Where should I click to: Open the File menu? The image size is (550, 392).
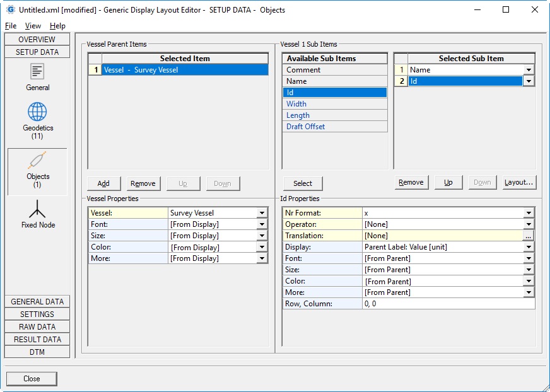(11, 26)
